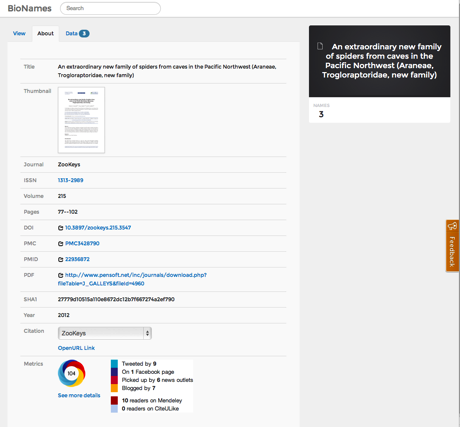Open the orange Feedback side tab
The height and width of the screenshot is (427, 460).
point(452,246)
